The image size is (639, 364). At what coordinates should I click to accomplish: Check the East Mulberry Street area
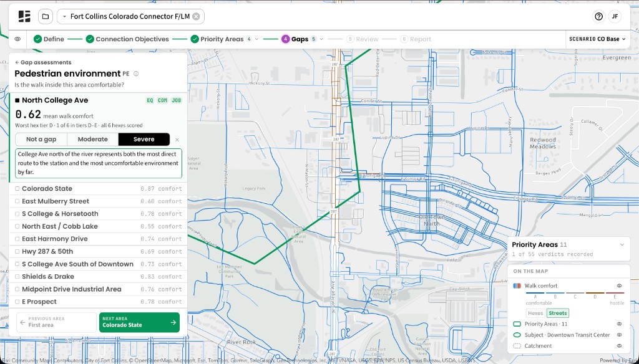(17, 201)
